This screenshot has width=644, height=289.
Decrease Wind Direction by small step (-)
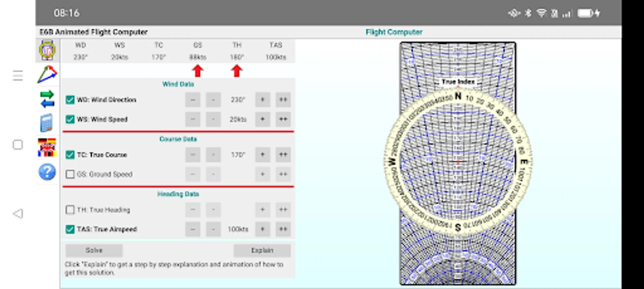tap(213, 100)
